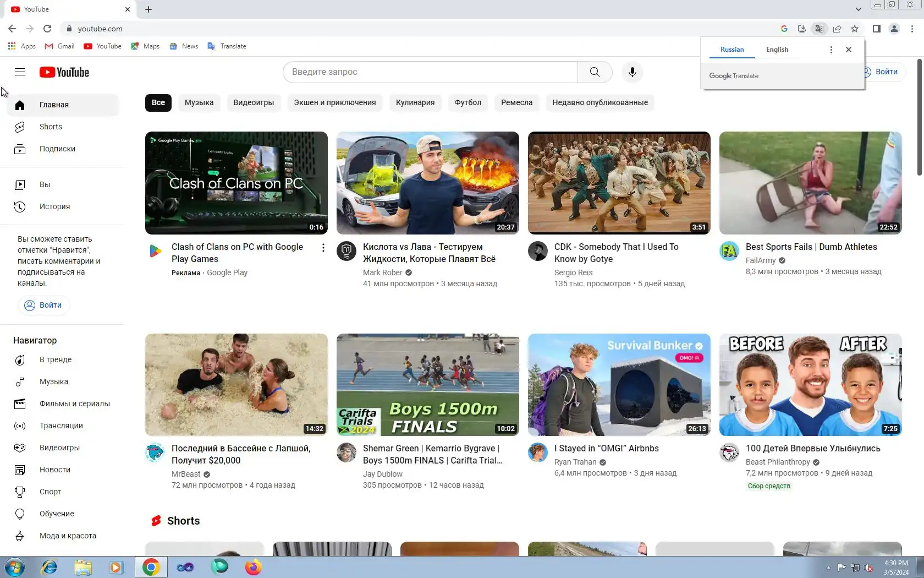Open the Windows Start menu

(x=14, y=567)
